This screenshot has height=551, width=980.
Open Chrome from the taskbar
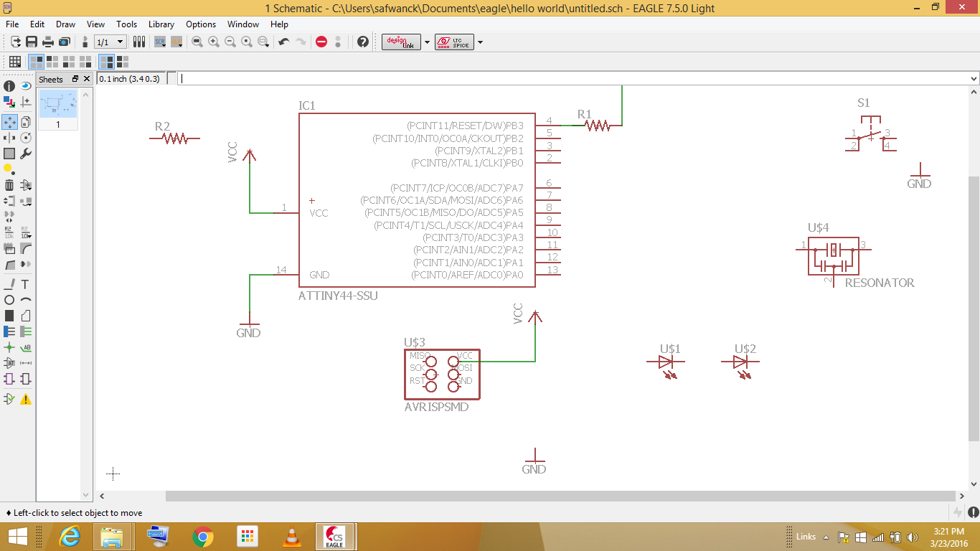coord(203,536)
